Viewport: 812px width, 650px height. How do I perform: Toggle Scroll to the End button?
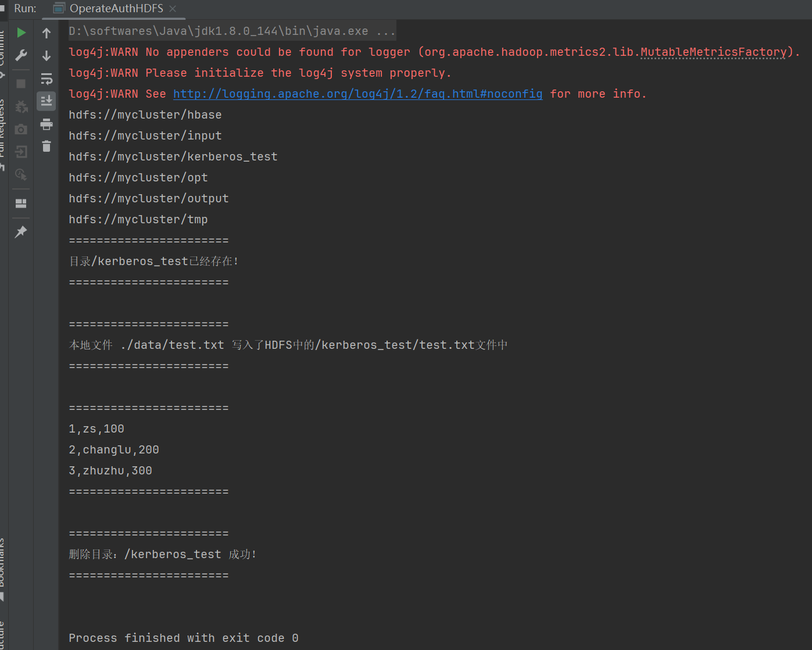46,101
